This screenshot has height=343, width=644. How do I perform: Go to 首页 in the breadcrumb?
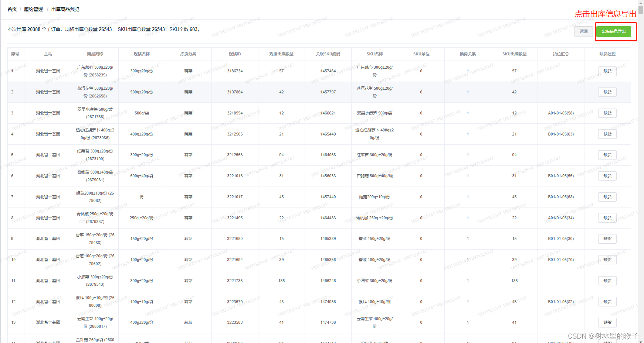pos(12,9)
